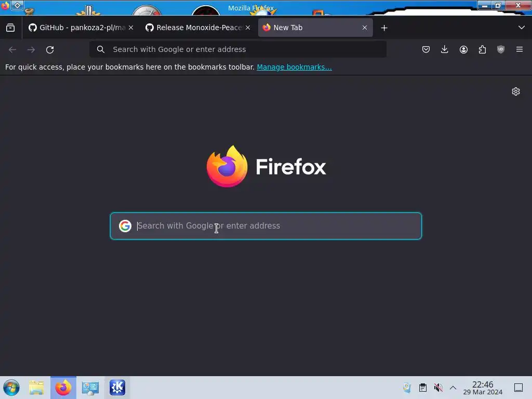The image size is (532, 399).
Task: Click the address bar search magnifier icon
Action: click(x=100, y=49)
